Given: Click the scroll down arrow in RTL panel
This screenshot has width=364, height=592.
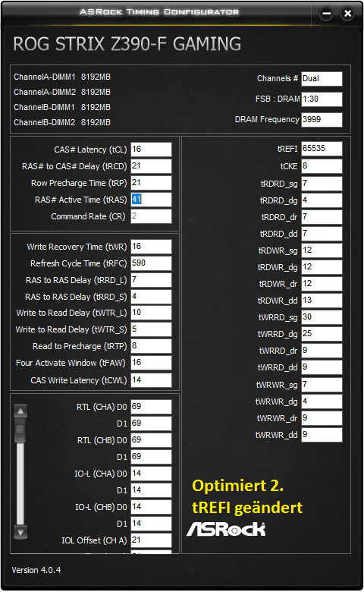Looking at the screenshot, I should [20, 533].
